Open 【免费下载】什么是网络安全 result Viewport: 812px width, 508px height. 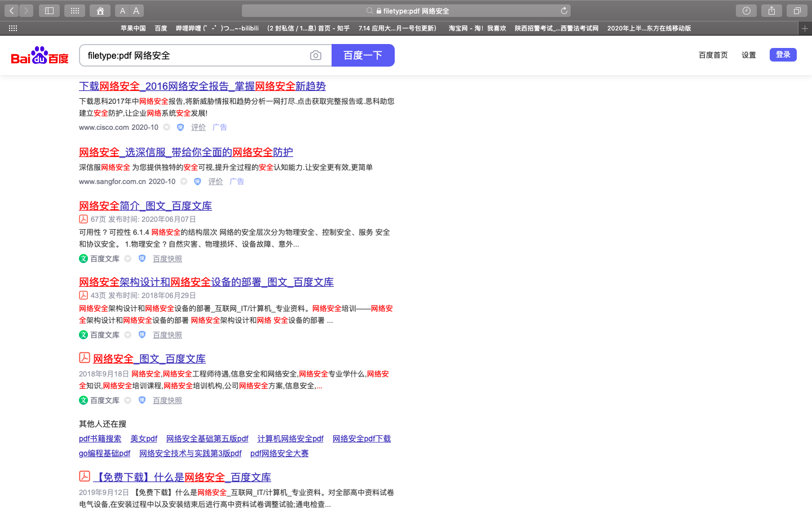coord(182,478)
